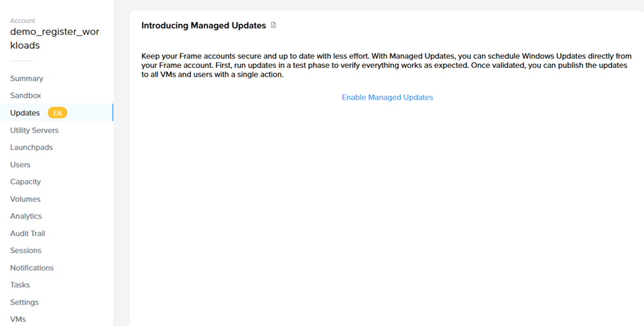Select Updates in the navigation sidebar
Viewport: 644px width, 326px height.
tap(25, 113)
